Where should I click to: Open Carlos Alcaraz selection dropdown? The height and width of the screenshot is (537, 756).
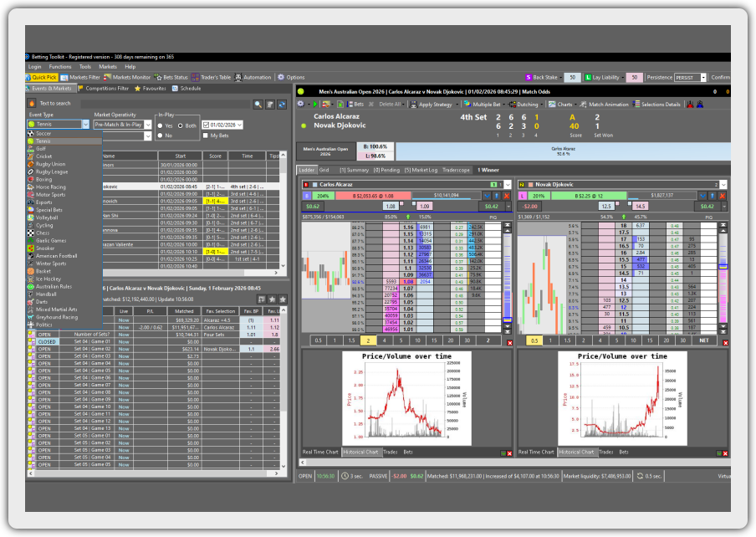pyautogui.click(x=508, y=185)
